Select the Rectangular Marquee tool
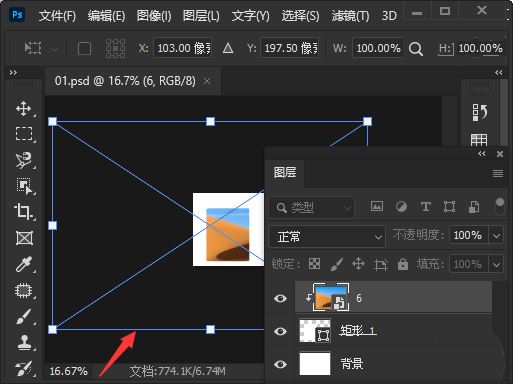This screenshot has height=384, width=513. (x=24, y=134)
